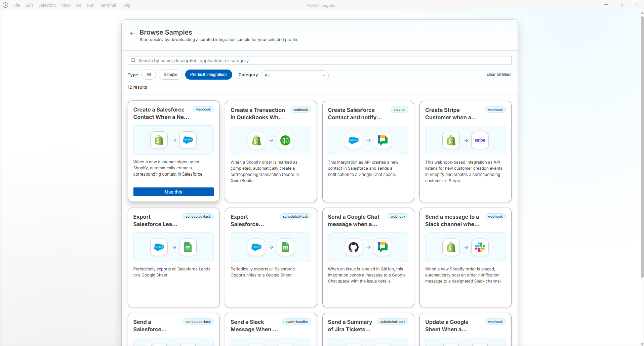Click the GitHub icon in Send a Google Chat message card
644x346 pixels.
pos(354,247)
